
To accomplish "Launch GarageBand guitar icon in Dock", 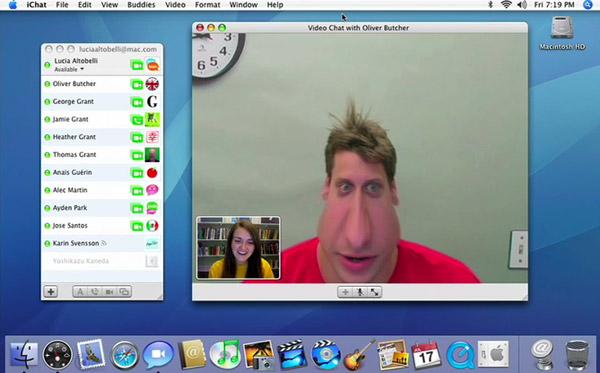I will pos(359,355).
